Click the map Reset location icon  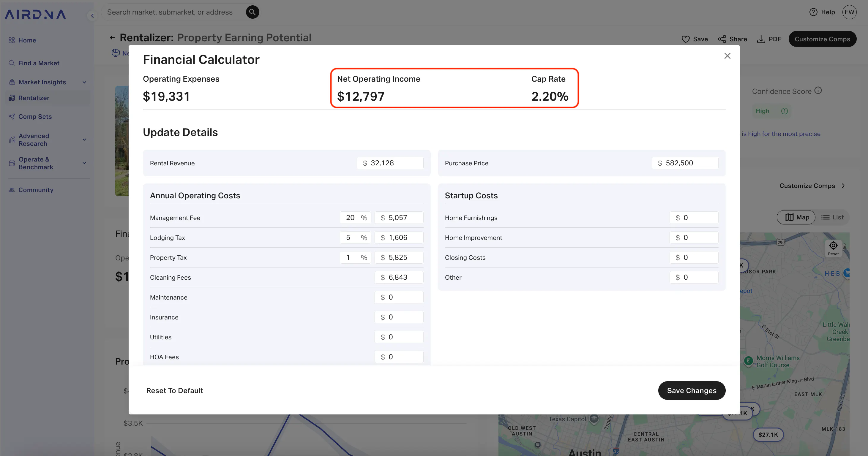(833, 248)
